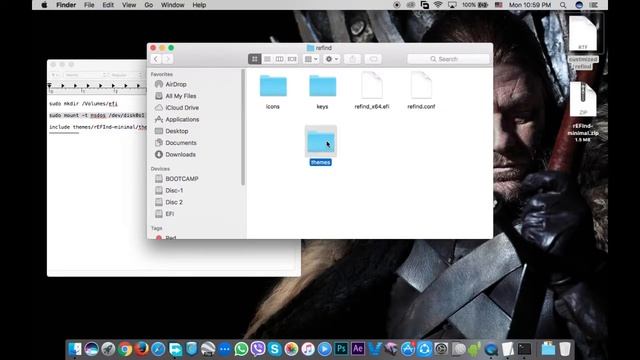Open Siri from the Dock

click(x=91, y=349)
